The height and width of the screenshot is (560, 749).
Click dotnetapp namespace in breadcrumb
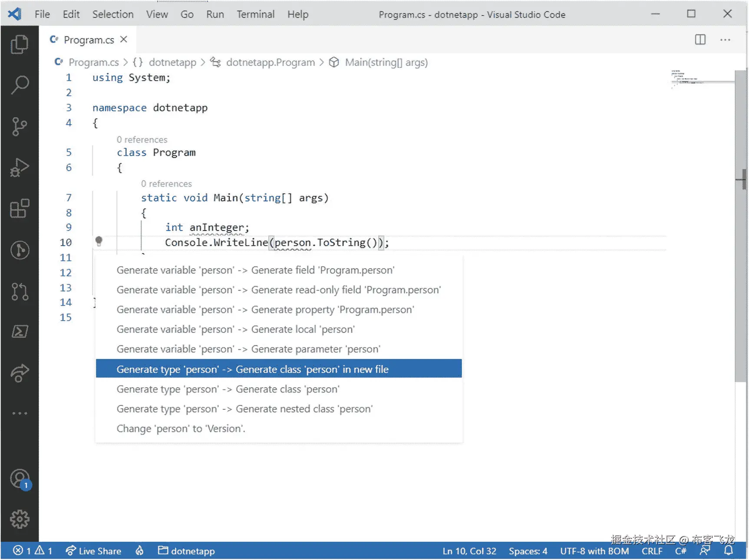coord(172,63)
